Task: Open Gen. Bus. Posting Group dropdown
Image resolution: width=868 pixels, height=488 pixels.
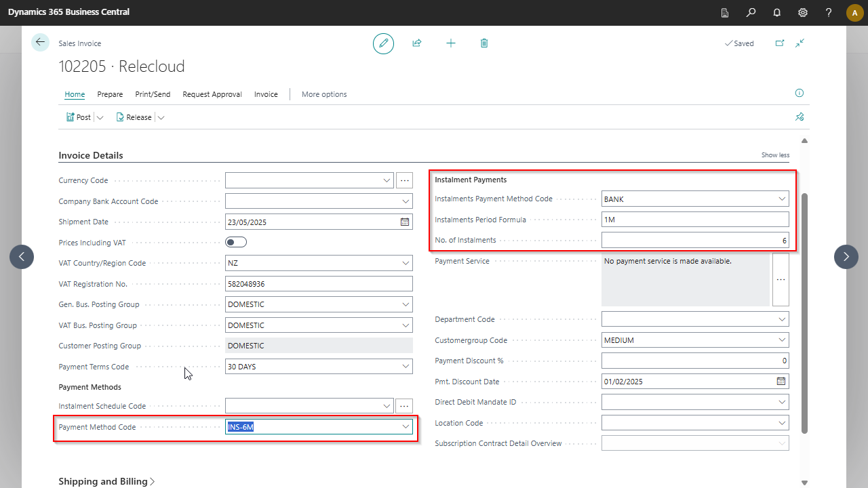Action: [406, 304]
